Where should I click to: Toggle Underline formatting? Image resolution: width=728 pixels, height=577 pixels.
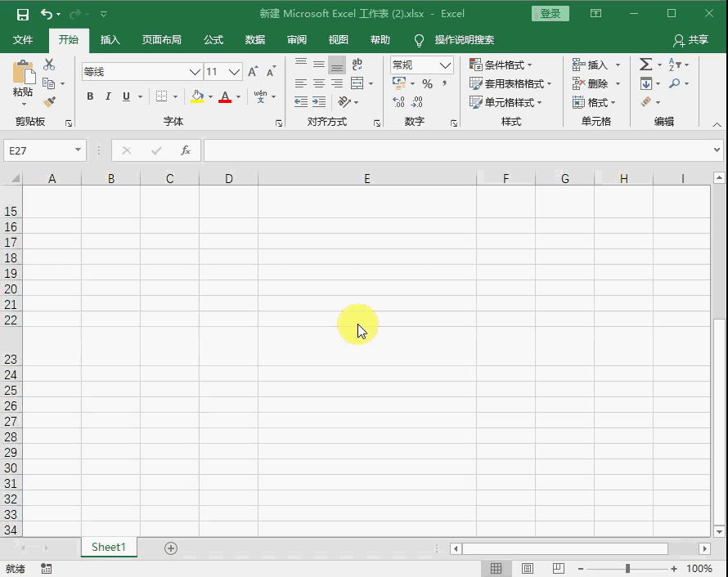click(x=126, y=96)
